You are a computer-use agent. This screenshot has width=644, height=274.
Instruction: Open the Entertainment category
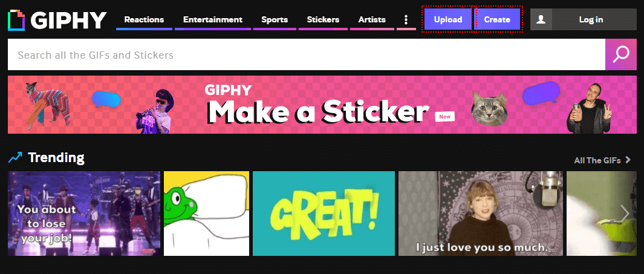[x=213, y=20]
